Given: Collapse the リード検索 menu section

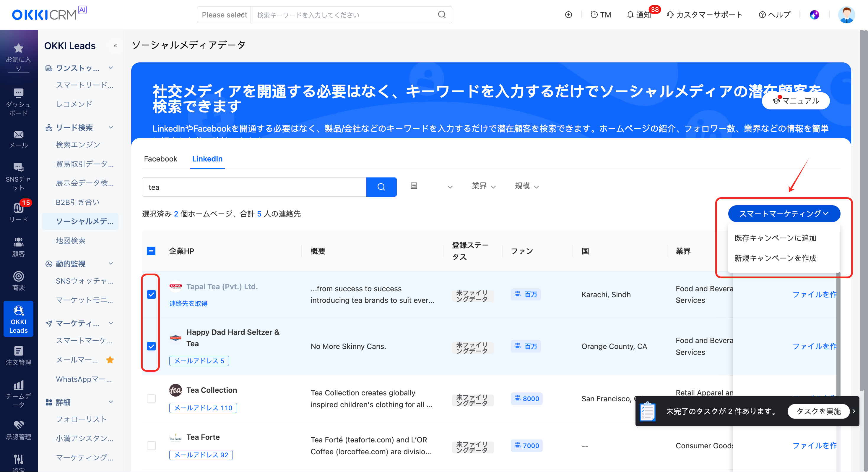Looking at the screenshot, I should (x=111, y=127).
